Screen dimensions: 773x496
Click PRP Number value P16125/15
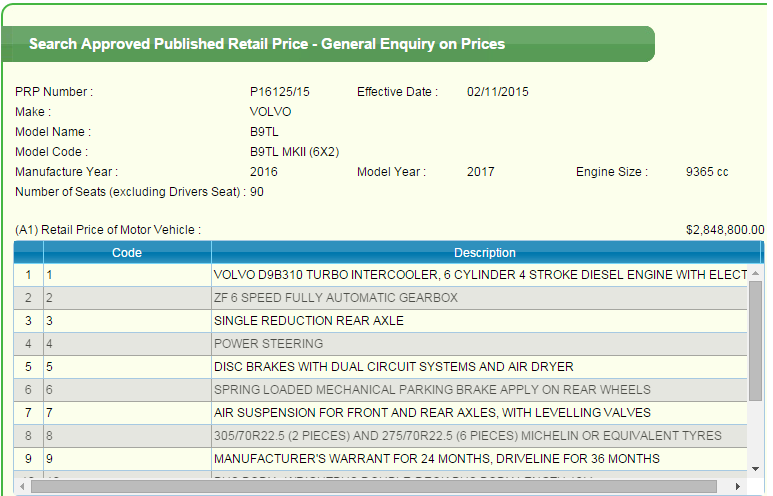pos(280,92)
